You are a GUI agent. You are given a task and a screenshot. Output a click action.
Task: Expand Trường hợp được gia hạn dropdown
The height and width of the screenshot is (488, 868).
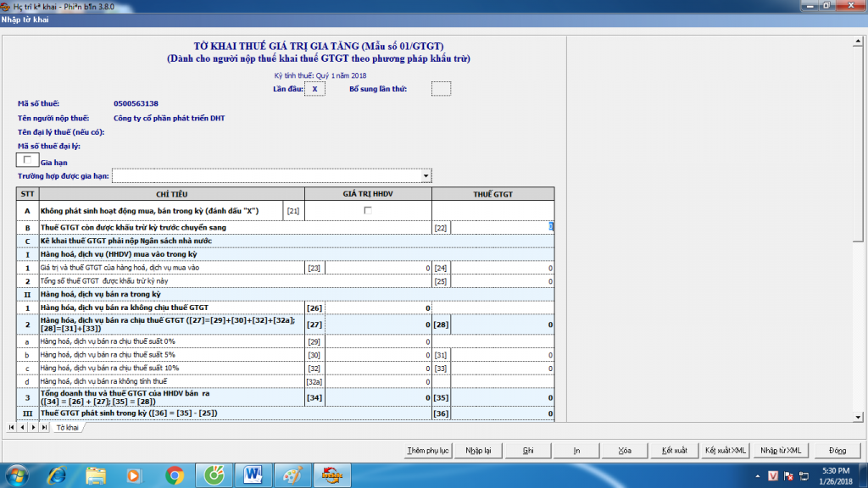[x=426, y=175]
